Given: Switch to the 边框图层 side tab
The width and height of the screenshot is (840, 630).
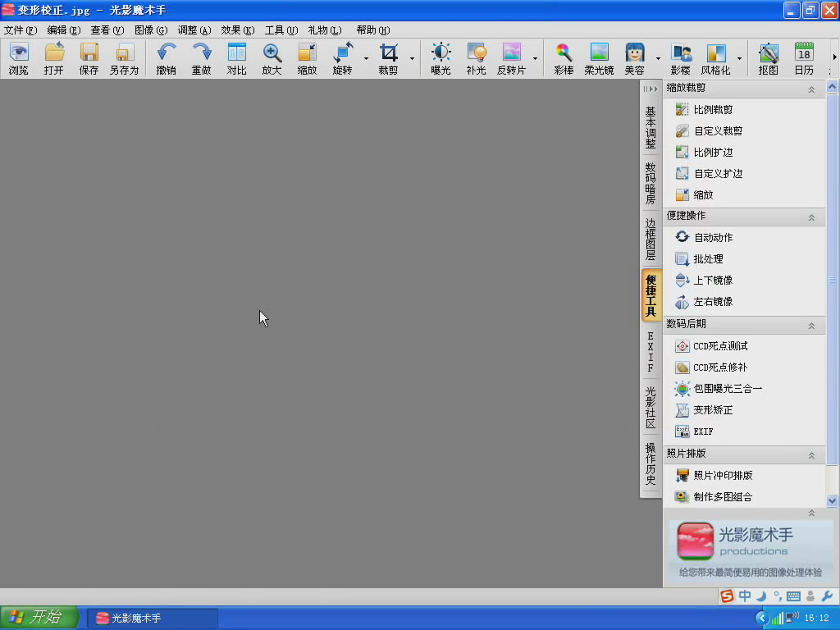Looking at the screenshot, I should [x=651, y=239].
